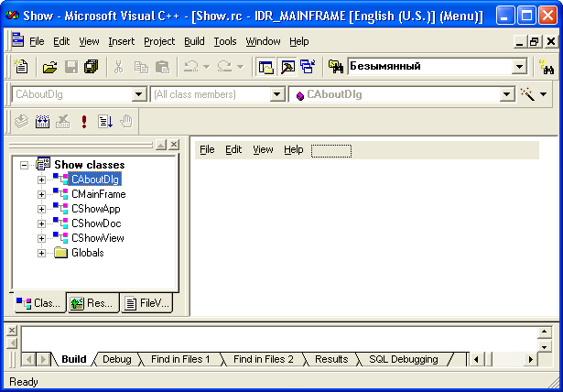This screenshot has height=392, width=563.
Task: Switch to the ClassView tab
Action: tap(40, 303)
